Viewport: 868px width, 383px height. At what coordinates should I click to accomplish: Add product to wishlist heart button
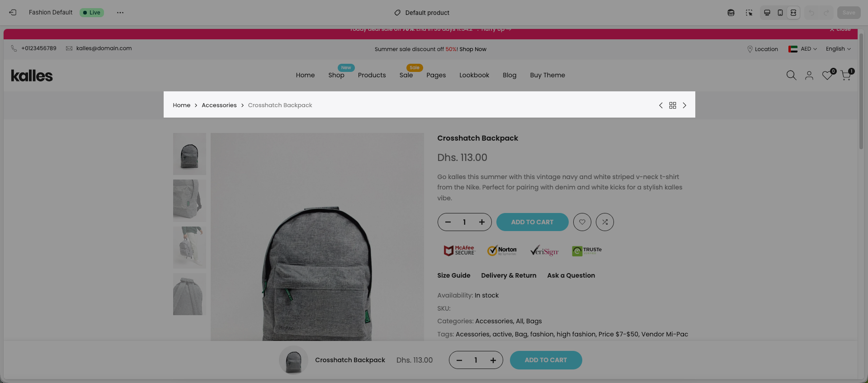[x=582, y=222]
